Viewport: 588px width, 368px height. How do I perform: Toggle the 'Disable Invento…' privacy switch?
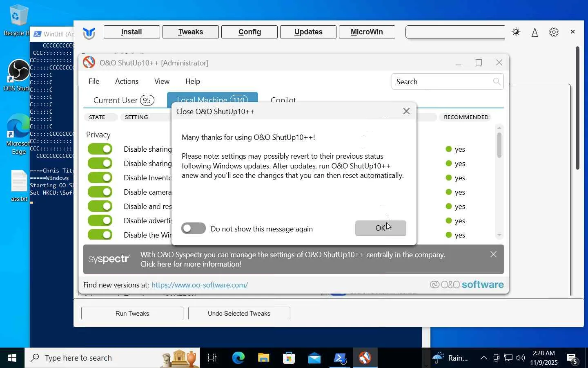(x=100, y=177)
